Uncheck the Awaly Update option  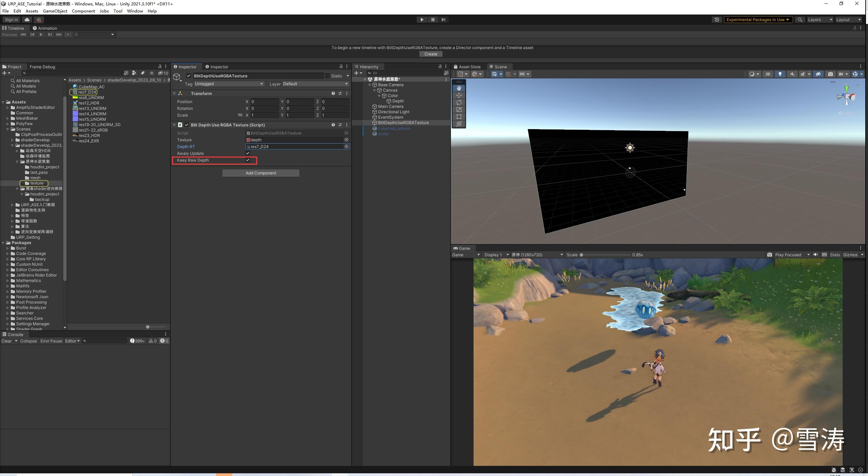click(248, 153)
